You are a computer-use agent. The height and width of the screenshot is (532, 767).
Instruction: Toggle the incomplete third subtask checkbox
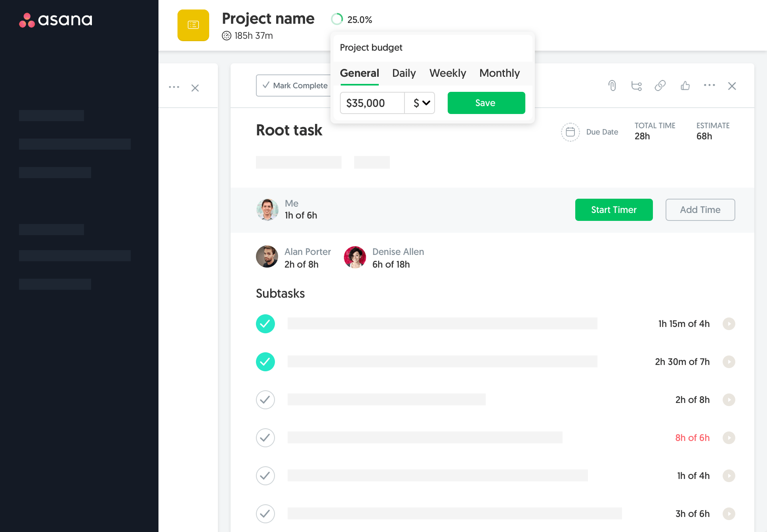click(265, 400)
